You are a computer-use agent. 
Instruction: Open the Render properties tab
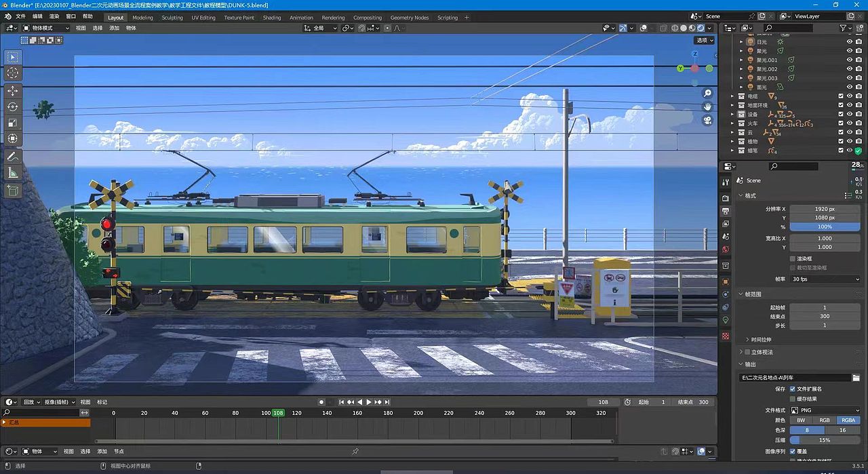tap(726, 198)
